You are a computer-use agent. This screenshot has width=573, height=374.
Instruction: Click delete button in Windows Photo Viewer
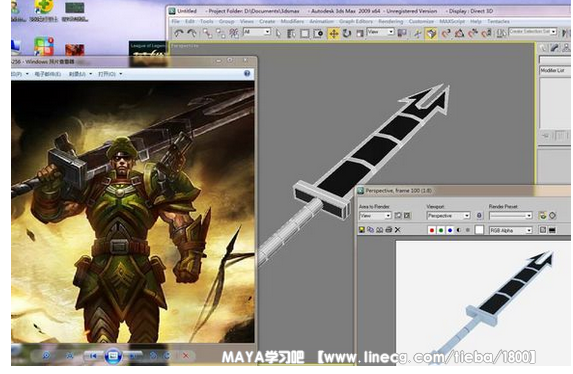pos(186,355)
